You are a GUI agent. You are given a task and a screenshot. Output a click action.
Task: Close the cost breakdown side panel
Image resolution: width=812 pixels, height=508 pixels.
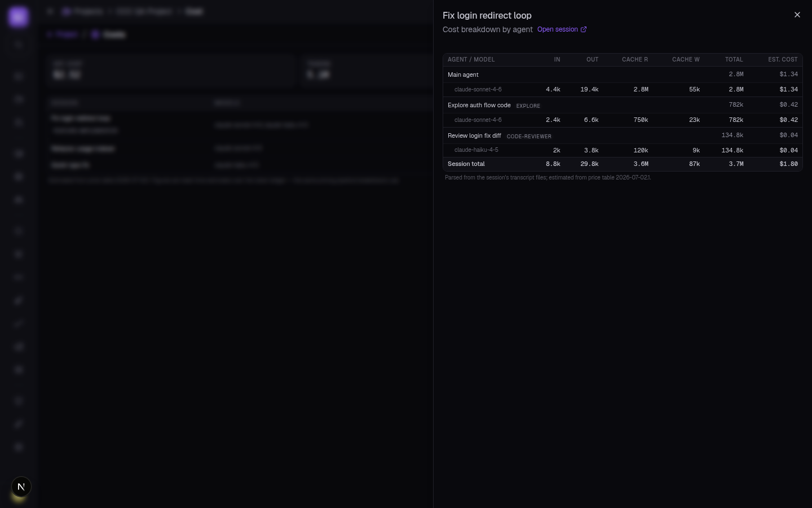[797, 15]
